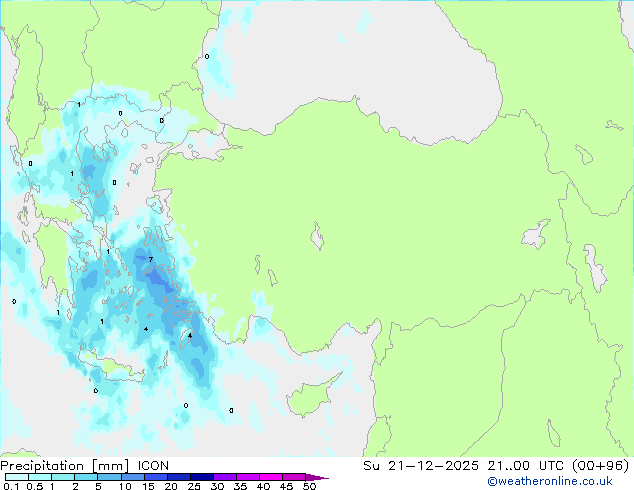Click the "ICON" model name label

click(x=153, y=466)
